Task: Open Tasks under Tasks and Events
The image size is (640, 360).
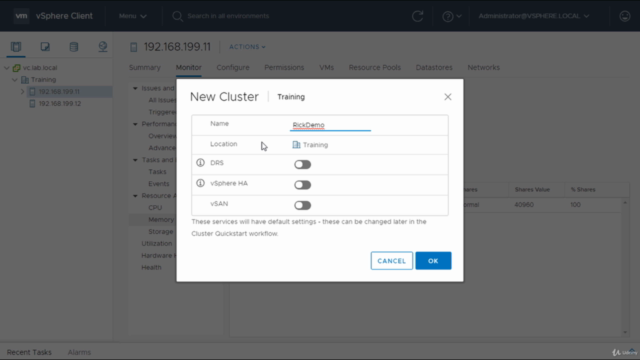Action: tap(157, 172)
